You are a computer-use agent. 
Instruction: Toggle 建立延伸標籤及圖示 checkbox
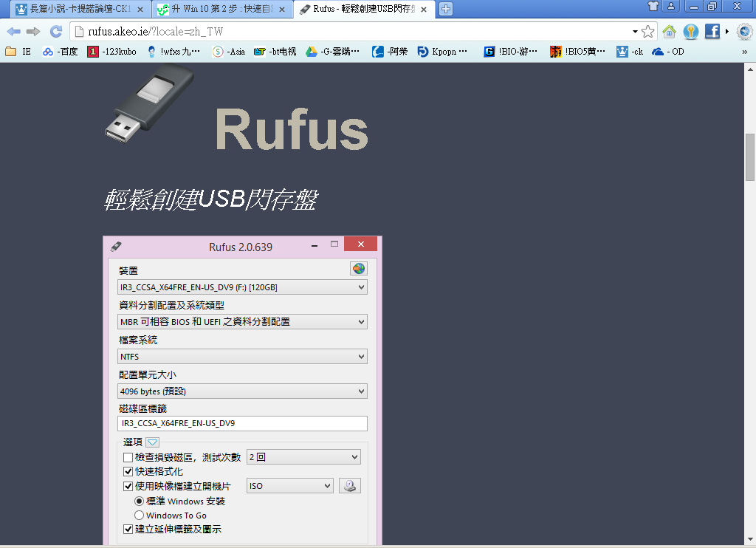click(128, 530)
